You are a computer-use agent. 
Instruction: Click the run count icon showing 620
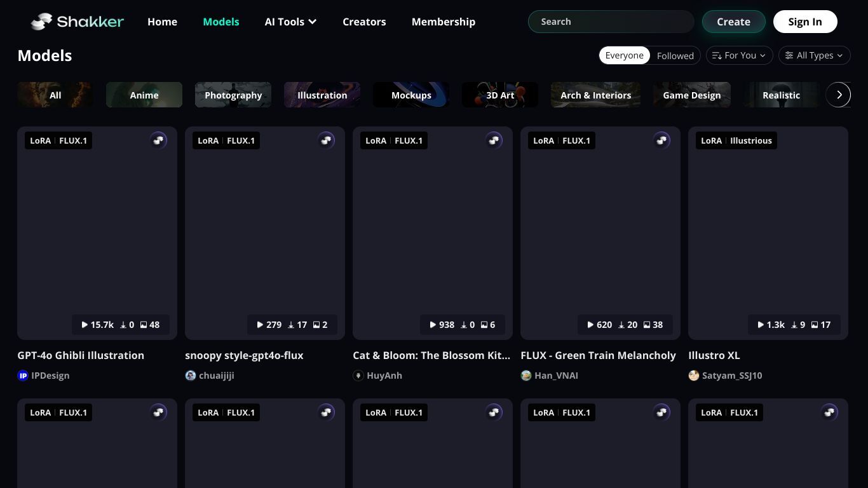(590, 325)
